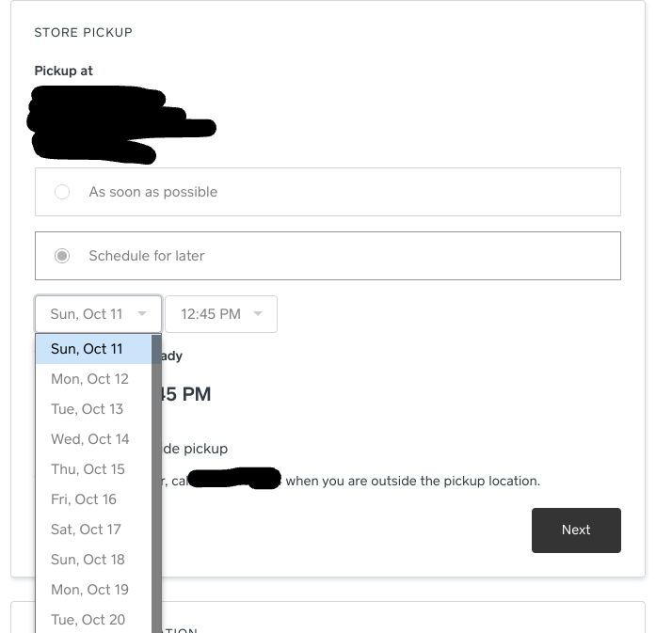This screenshot has height=633, width=672.
Task: Choose Sun, Oct 11 from the list
Action: (x=88, y=349)
